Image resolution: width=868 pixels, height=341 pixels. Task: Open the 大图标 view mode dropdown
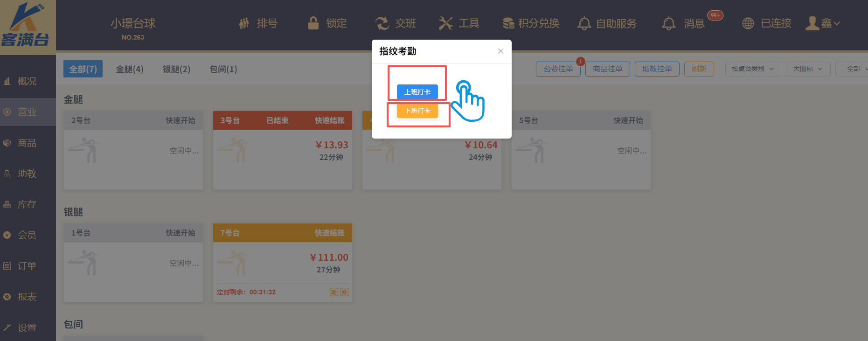tap(807, 69)
